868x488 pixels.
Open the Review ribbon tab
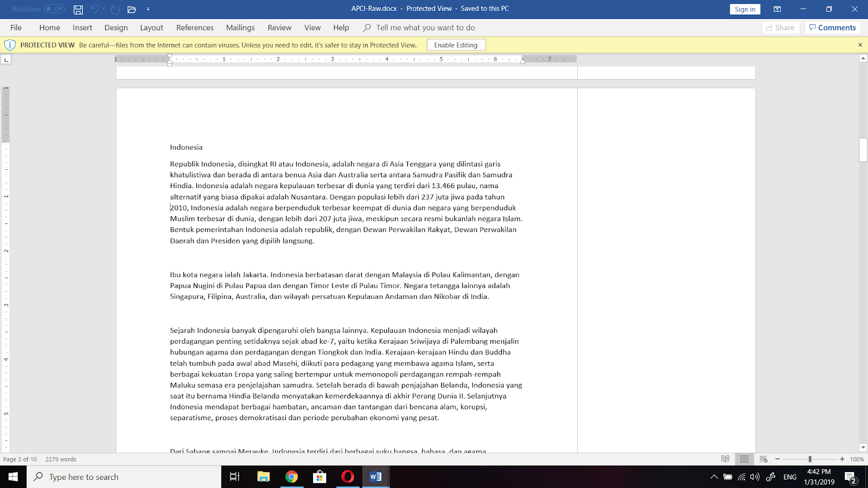[279, 27]
